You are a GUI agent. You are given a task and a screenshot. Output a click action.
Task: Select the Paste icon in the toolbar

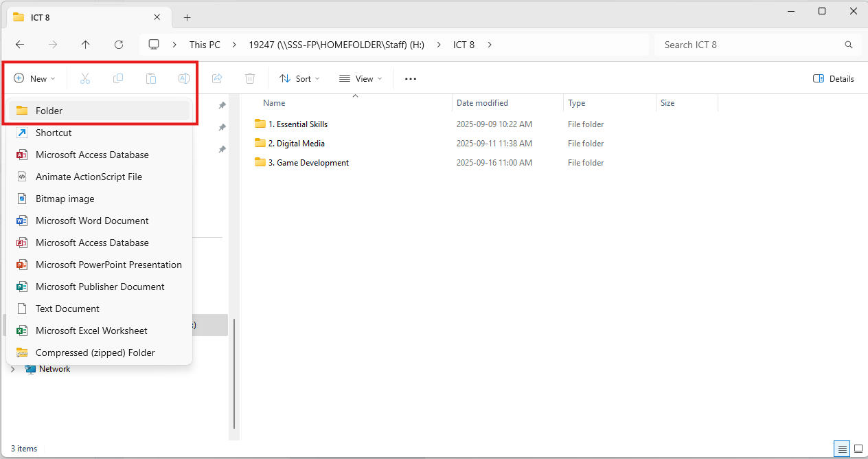[150, 78]
